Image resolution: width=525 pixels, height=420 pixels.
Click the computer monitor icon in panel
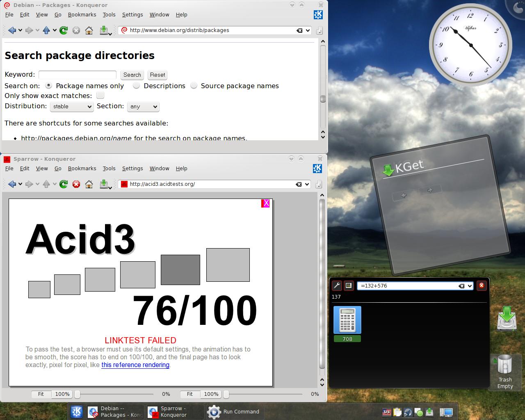446,412
